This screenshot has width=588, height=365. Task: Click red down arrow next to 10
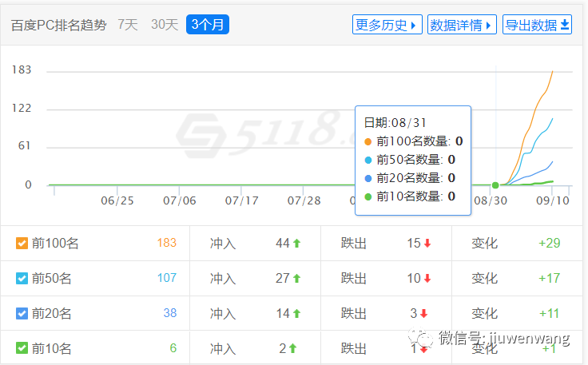(x=427, y=279)
